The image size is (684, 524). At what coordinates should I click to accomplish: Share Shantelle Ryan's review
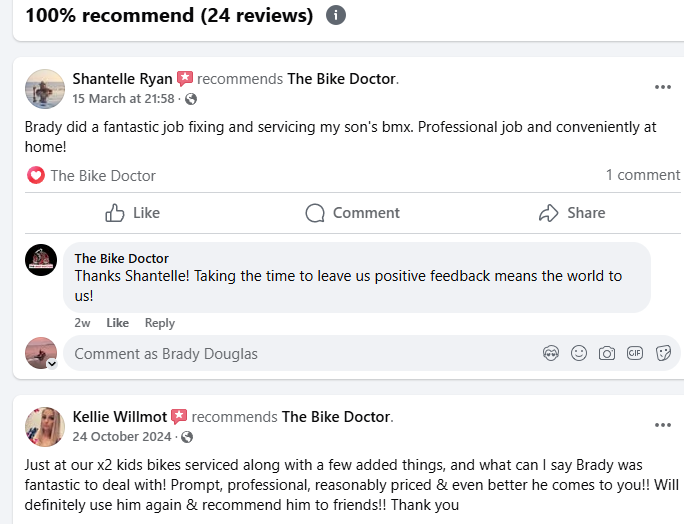pos(572,213)
